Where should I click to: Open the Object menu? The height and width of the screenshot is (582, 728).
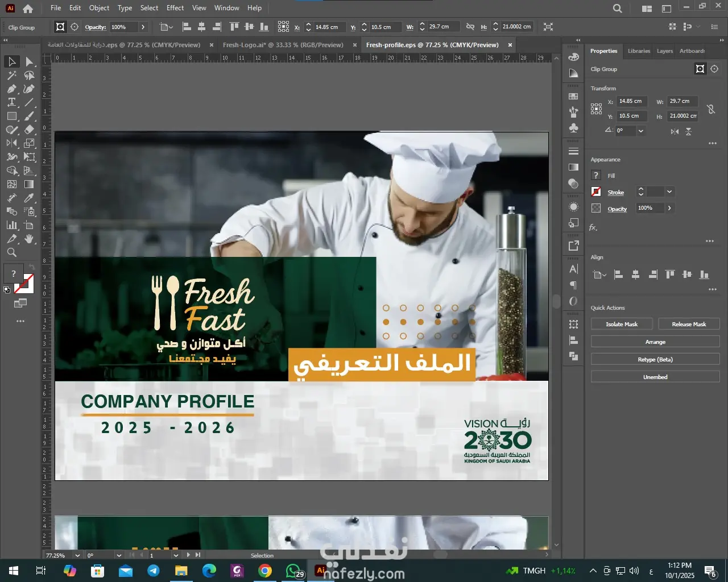click(99, 8)
